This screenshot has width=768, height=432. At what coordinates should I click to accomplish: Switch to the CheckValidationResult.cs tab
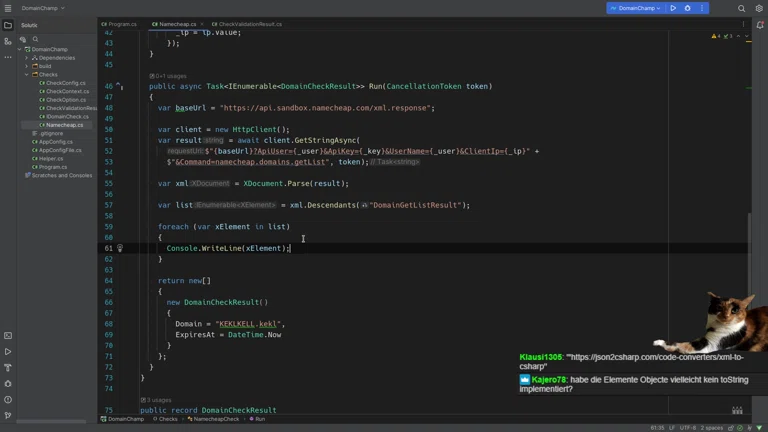pyautogui.click(x=247, y=24)
